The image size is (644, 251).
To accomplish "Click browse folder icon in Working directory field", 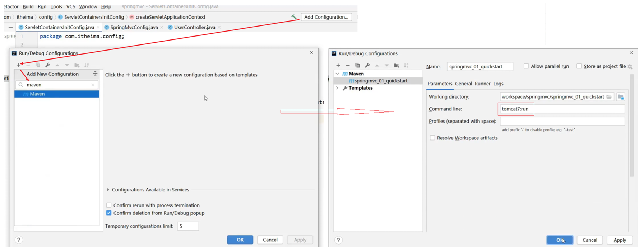I will (x=609, y=97).
